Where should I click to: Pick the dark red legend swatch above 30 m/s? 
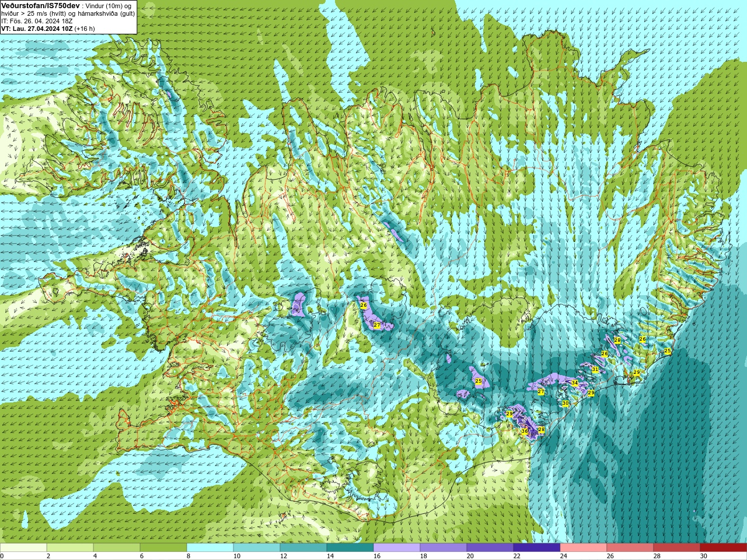coord(724,548)
